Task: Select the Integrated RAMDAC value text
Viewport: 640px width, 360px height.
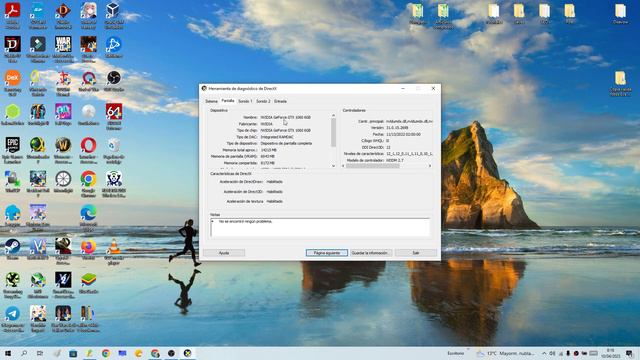Action: pyautogui.click(x=277, y=137)
